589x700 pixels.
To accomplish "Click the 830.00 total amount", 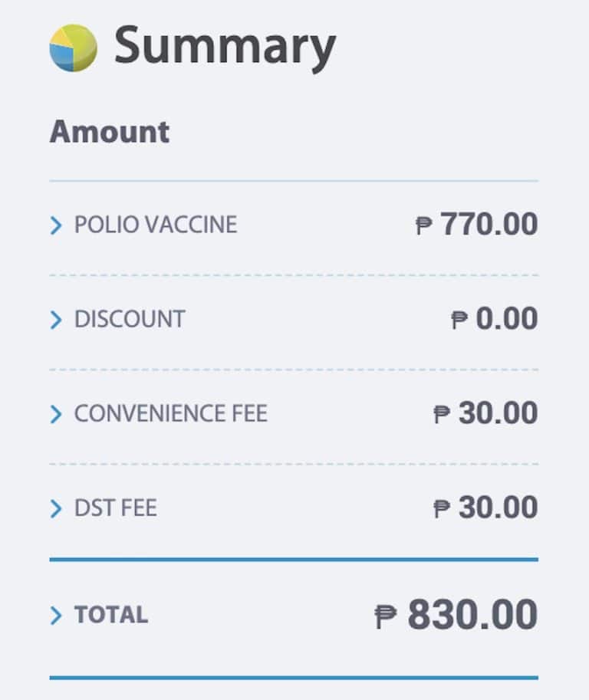I will point(472,615).
